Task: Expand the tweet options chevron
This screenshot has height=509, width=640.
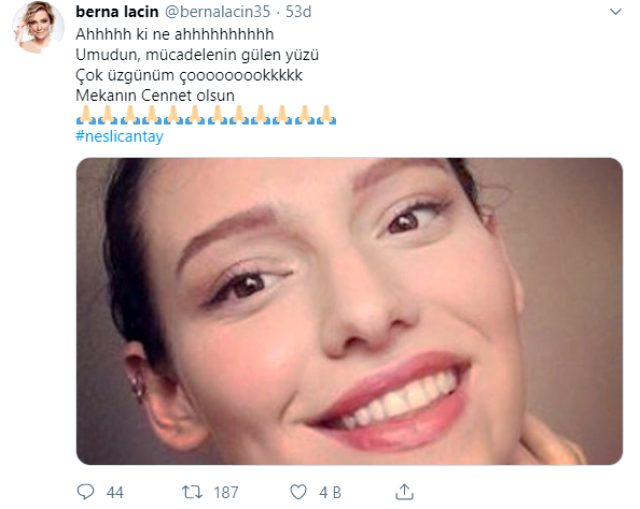Action: (614, 12)
